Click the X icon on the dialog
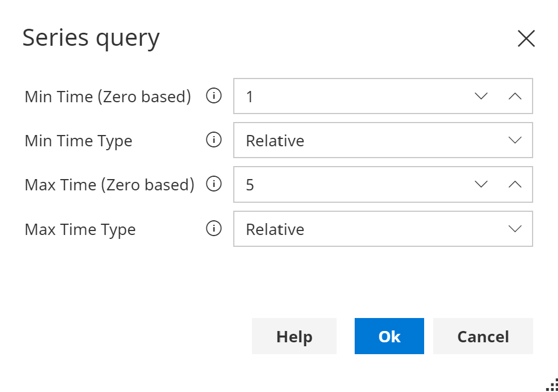This screenshot has height=392, width=558. [x=526, y=38]
